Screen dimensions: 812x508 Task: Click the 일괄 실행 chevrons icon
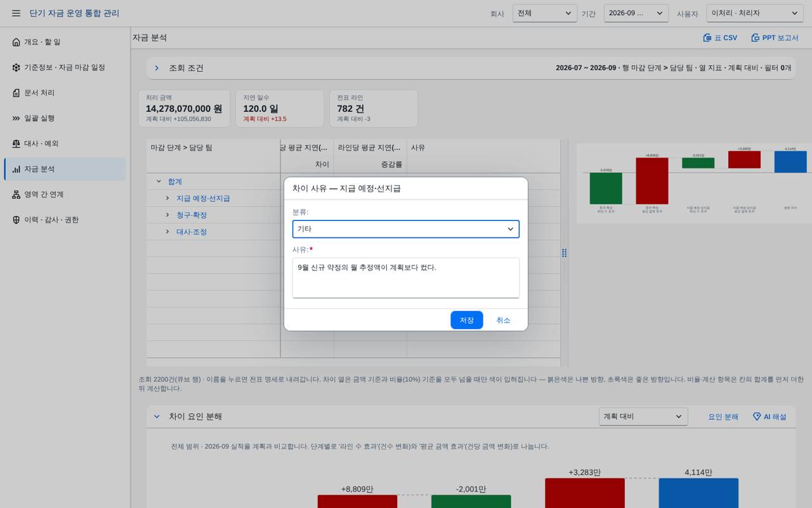click(x=16, y=118)
